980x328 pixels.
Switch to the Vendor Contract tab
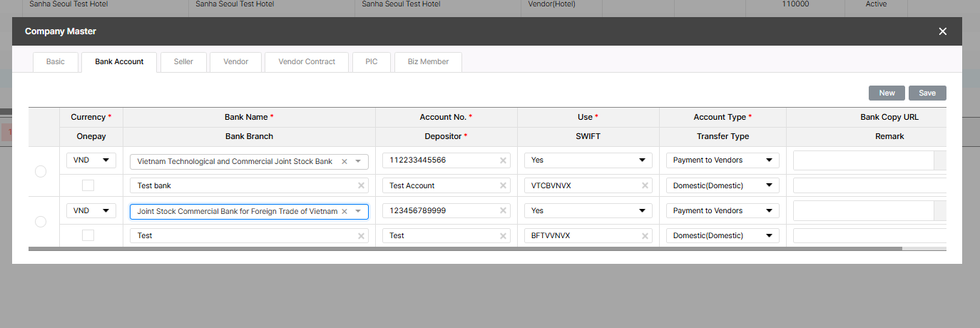click(307, 62)
